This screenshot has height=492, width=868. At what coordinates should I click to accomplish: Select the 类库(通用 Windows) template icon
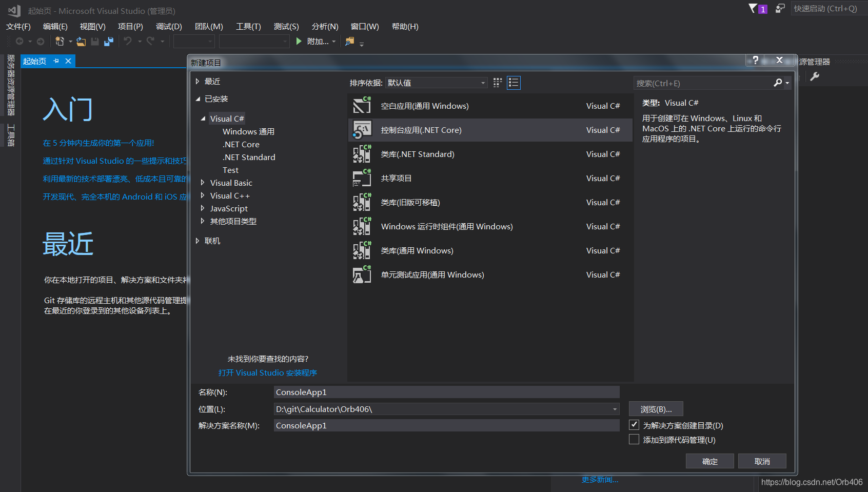click(x=362, y=250)
